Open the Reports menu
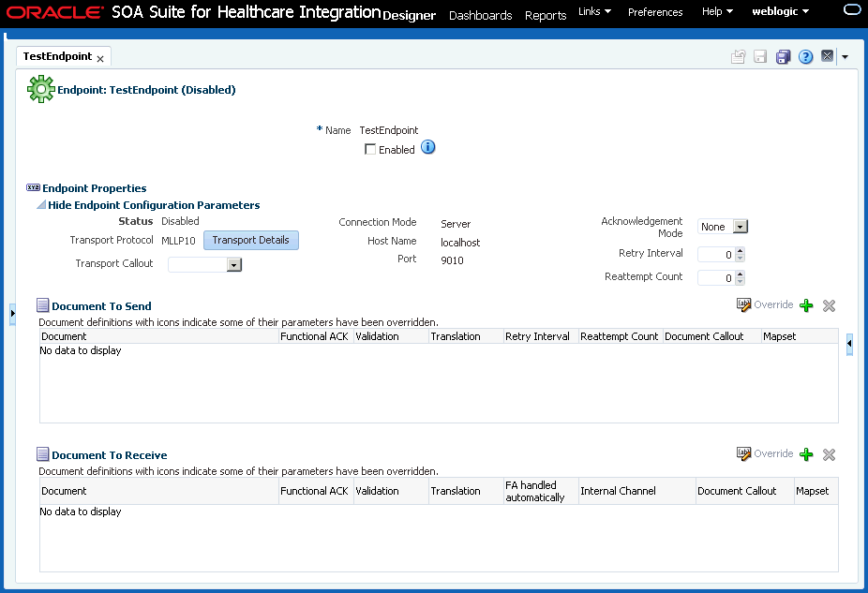This screenshot has height=593, width=868. (546, 16)
